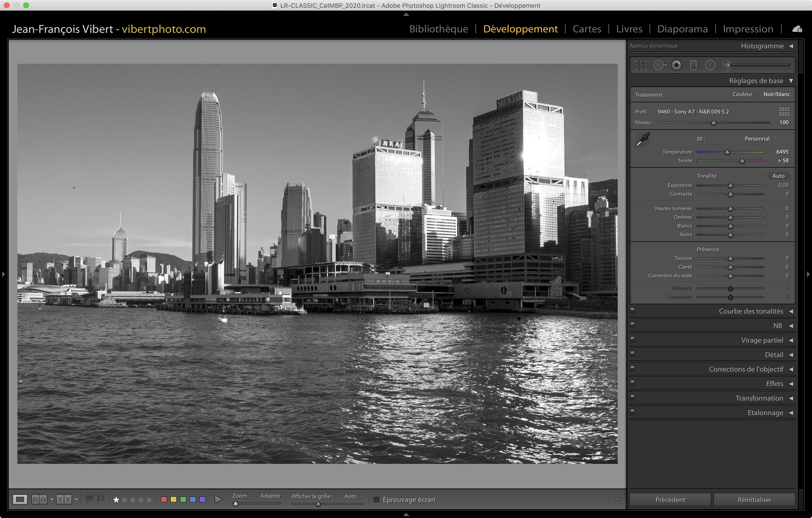Select the Radial Filter tool

coord(710,65)
